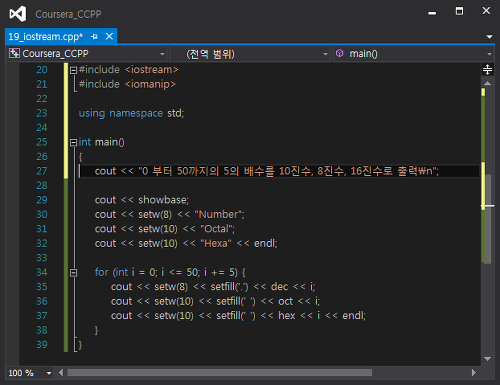The height and width of the screenshot is (385, 500).
Task: Minimize the Visual Studio window
Action: [432, 13]
